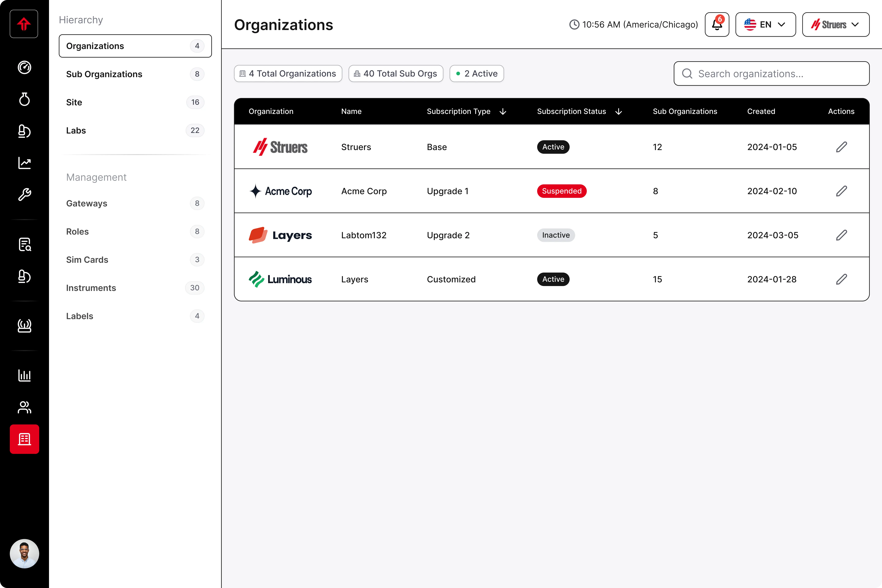Open the users sidebar icon
This screenshot has height=588, width=882.
(24, 407)
